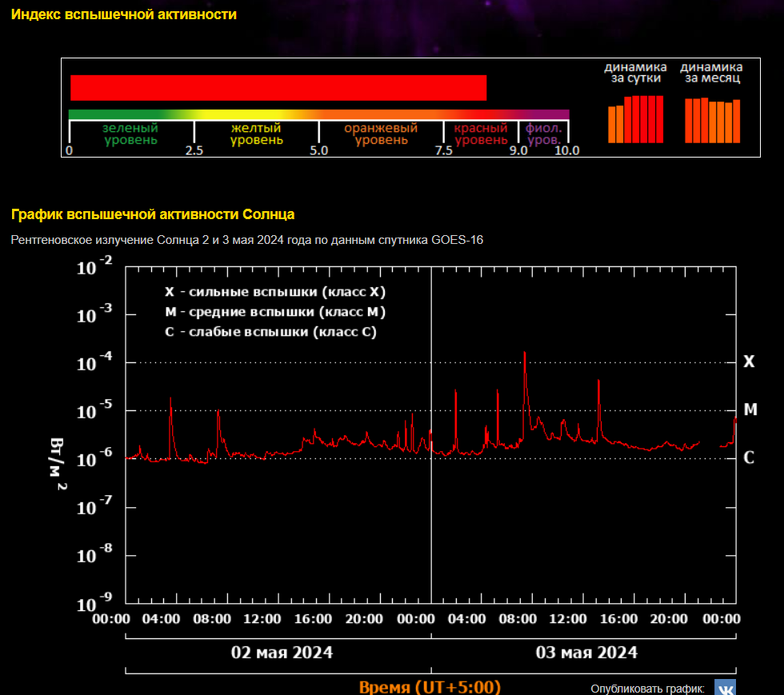Click the '02 мая 2024' date label

(x=282, y=653)
